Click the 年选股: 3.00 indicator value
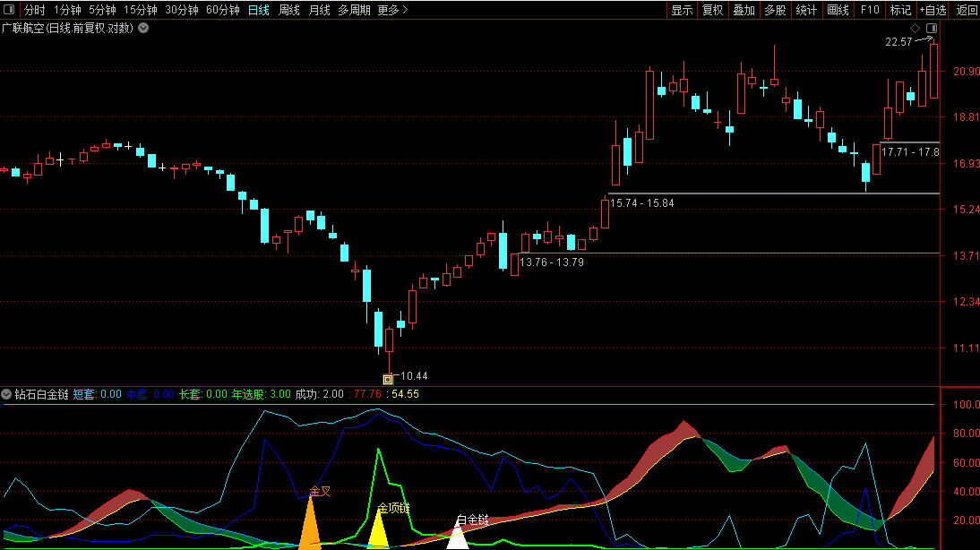Viewport: 980px width, 550px height. (x=262, y=394)
